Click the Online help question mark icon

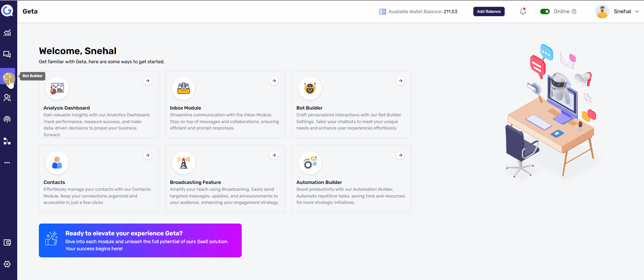point(574,11)
